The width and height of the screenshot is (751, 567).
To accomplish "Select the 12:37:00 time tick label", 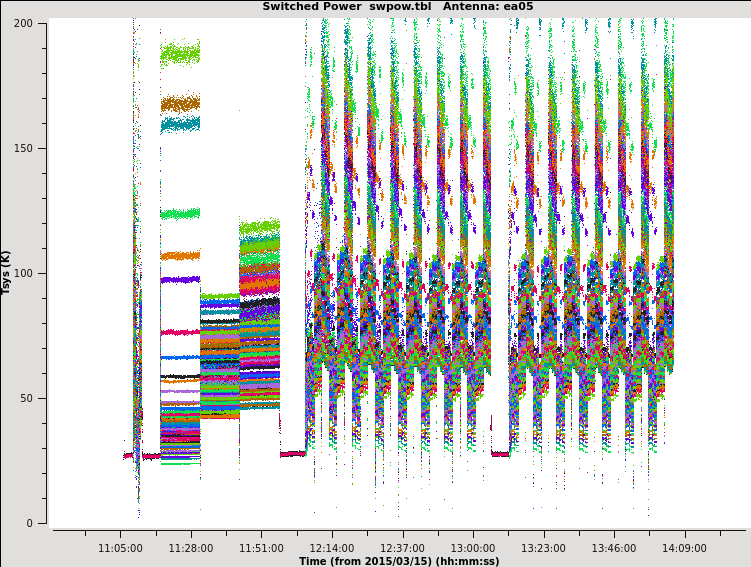I will click(402, 548).
